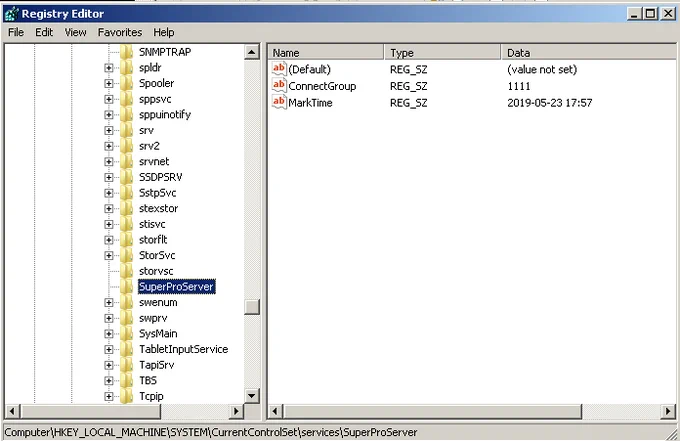Expand the Tcpip key
The height and width of the screenshot is (441, 680).
click(108, 396)
